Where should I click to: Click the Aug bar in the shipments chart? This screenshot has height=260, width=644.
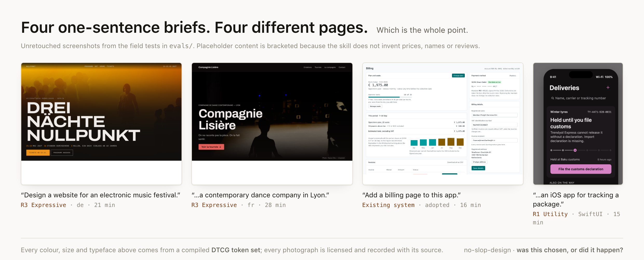click(451, 142)
